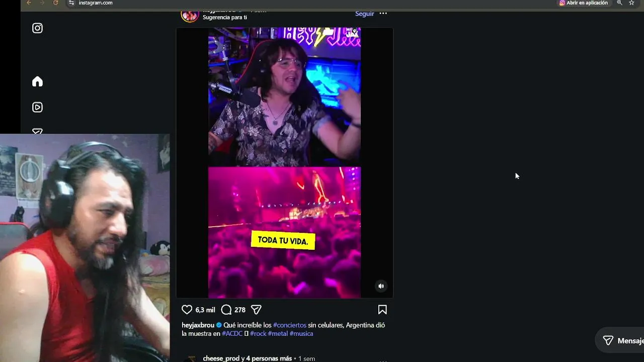The image size is (644, 362).
Task: Save the post with bookmark icon
Action: [x=382, y=310]
